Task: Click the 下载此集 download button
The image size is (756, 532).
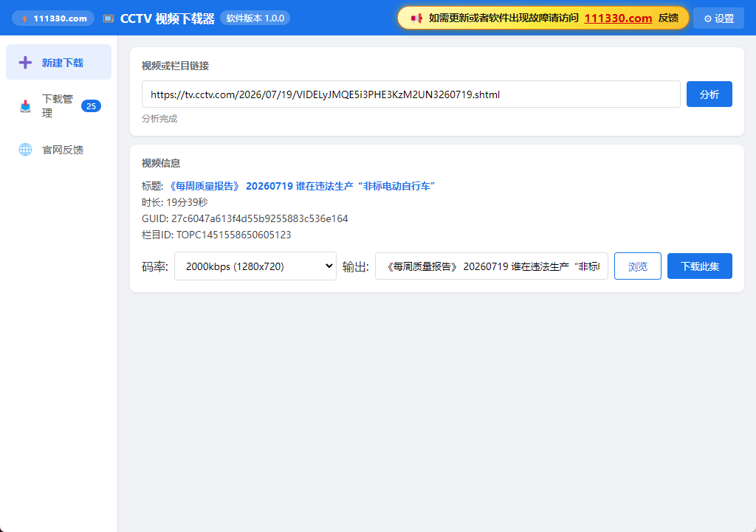Action: [x=700, y=266]
